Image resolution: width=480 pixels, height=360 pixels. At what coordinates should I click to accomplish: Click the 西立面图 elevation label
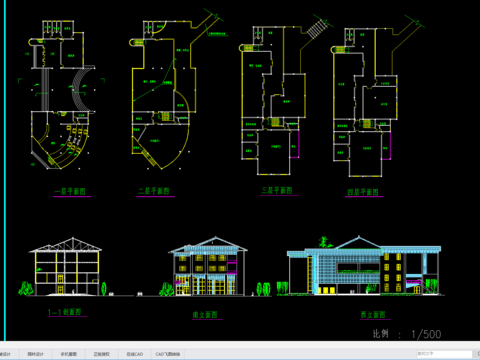[373, 315]
